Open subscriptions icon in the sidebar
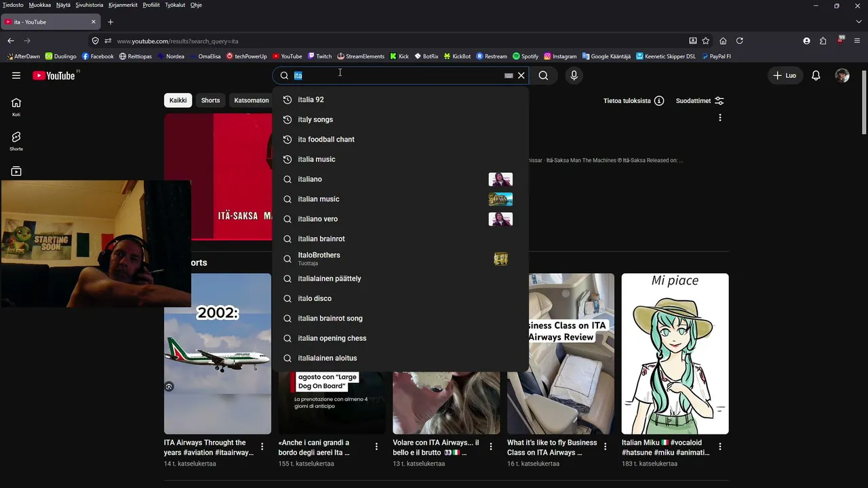The width and height of the screenshot is (868, 488). 16,171
